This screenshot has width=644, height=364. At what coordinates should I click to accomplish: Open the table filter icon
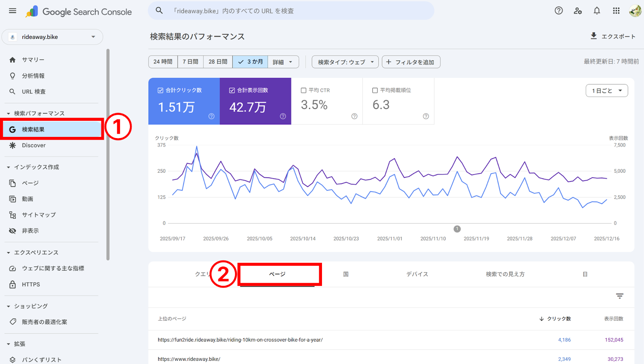point(619,296)
